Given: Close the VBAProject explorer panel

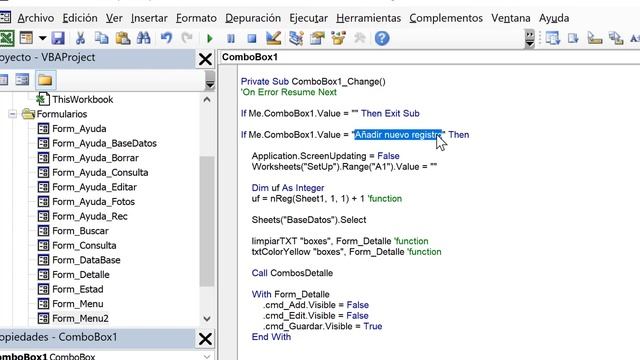Looking at the screenshot, I should pos(205,60).
